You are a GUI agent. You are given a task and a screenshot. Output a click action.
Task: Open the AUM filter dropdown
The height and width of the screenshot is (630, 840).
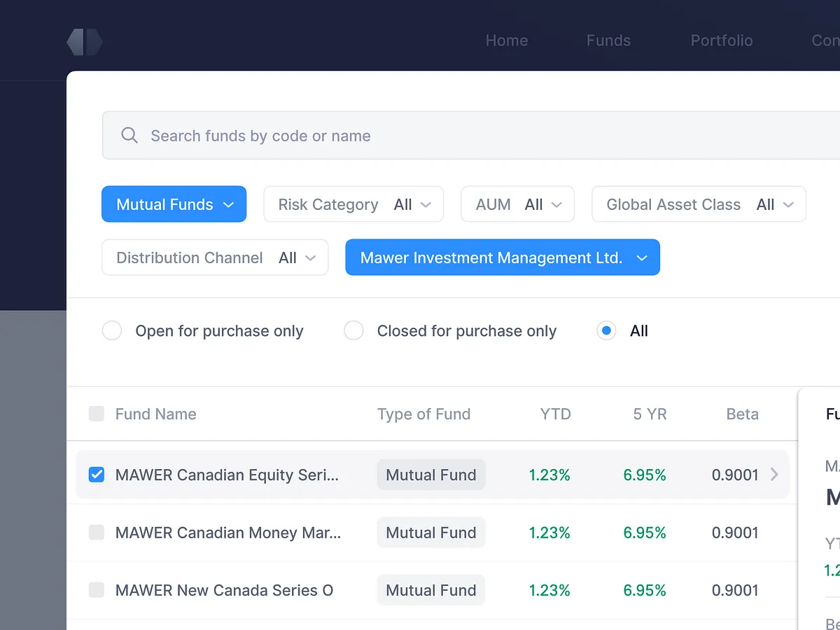click(517, 204)
